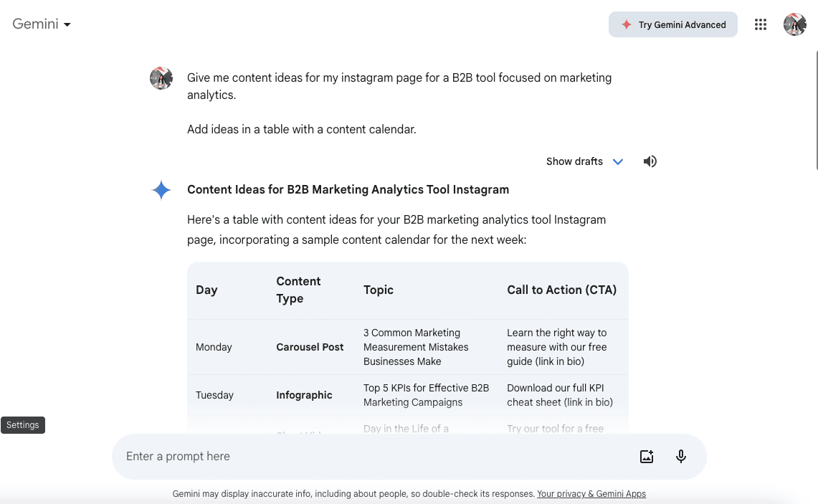Click the Carousel Post table cell
Image resolution: width=818 pixels, height=504 pixels.
tap(310, 347)
